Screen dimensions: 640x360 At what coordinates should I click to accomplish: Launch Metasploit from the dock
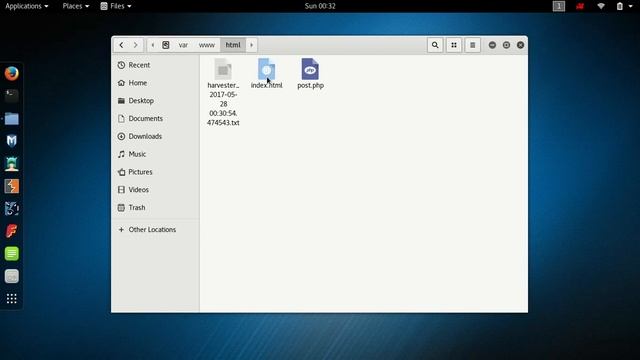click(11, 141)
